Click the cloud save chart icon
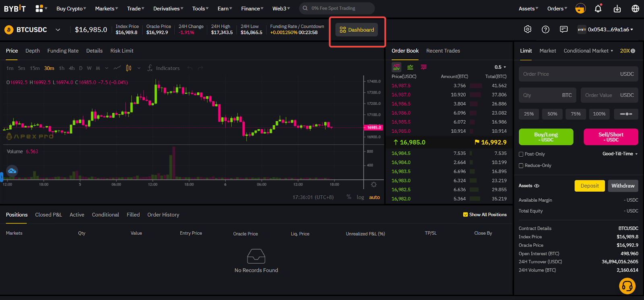Image resolution: width=644 pixels, height=300 pixels. point(12,171)
